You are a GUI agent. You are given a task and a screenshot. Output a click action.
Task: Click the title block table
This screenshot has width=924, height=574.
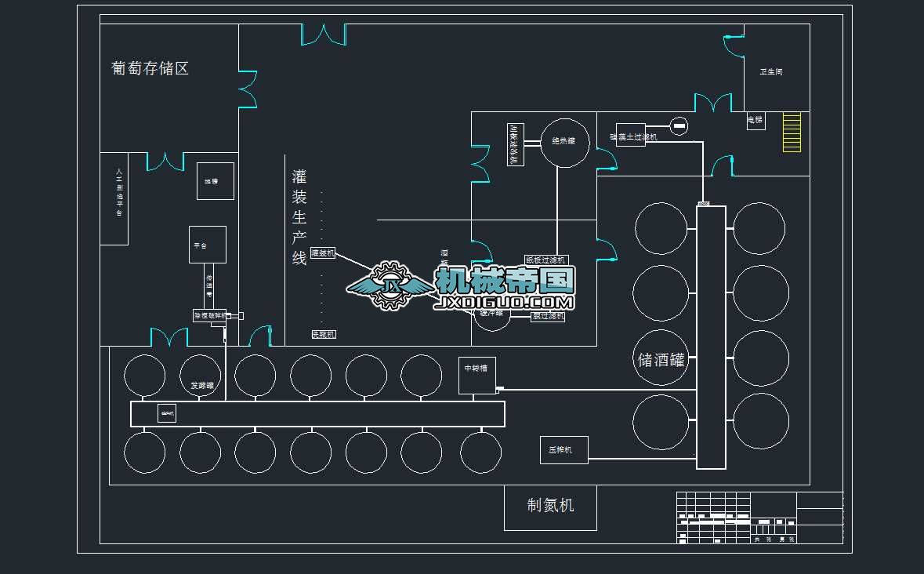(x=759, y=518)
